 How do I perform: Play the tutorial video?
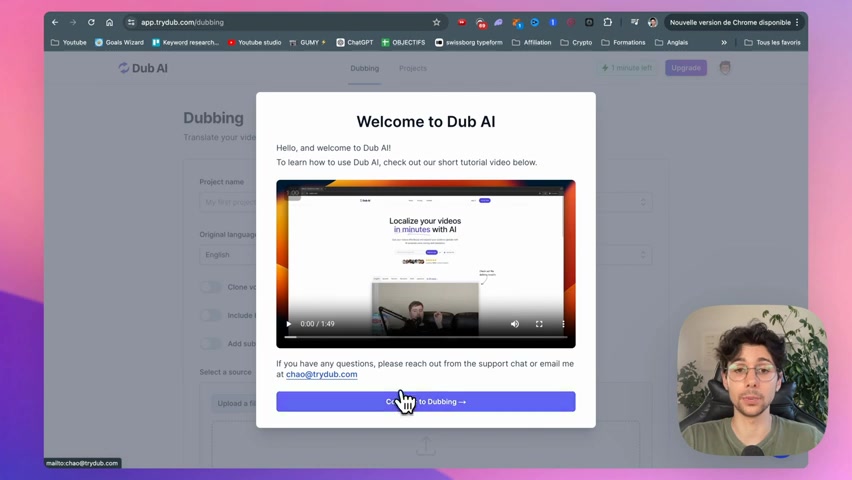(289, 324)
